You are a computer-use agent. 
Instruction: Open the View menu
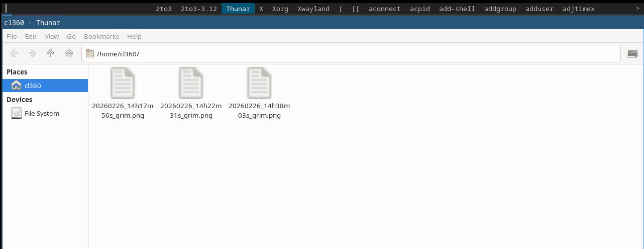pos(52,37)
